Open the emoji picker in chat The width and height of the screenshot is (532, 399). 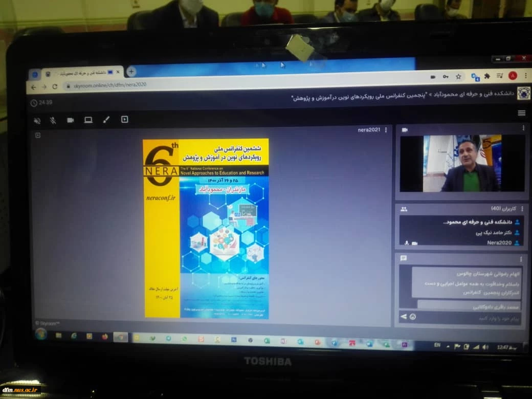(413, 317)
